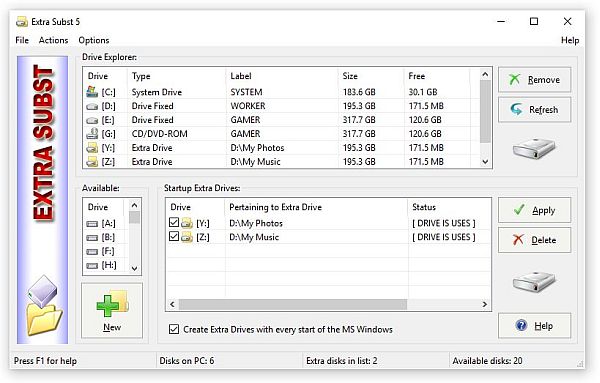600x383 pixels.
Task: Select the Y: extra drive icon in Drive Explorer
Action: click(92, 148)
